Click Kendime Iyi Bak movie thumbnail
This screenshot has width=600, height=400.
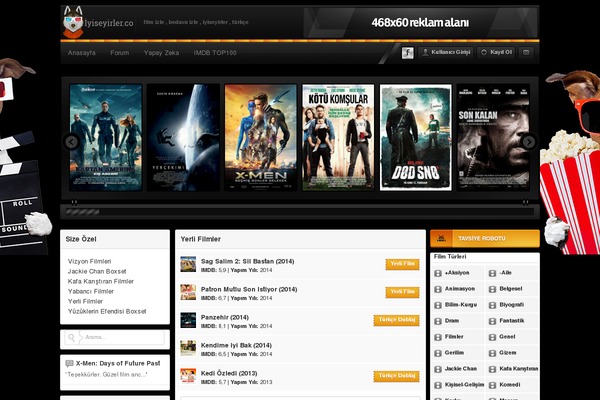coord(188,348)
